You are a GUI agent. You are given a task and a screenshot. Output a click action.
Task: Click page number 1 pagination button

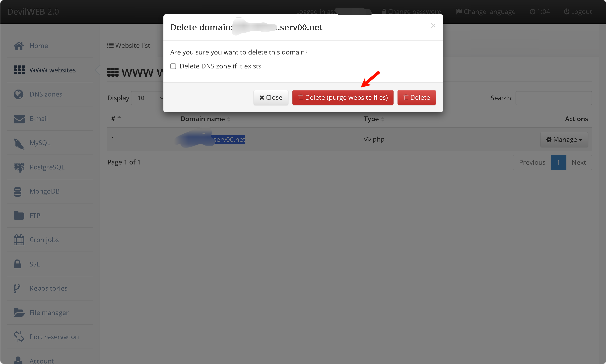pos(558,162)
